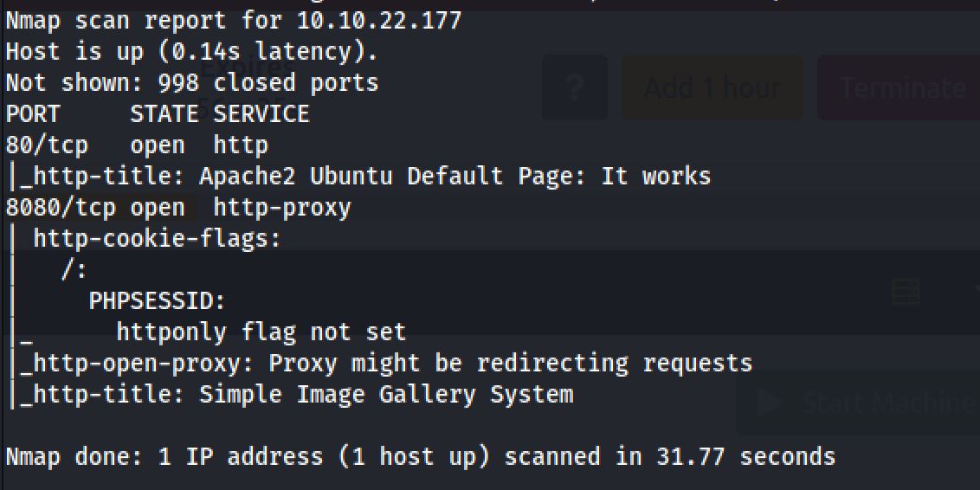Click the SERVICE column header
The image size is (980, 490).
261,114
